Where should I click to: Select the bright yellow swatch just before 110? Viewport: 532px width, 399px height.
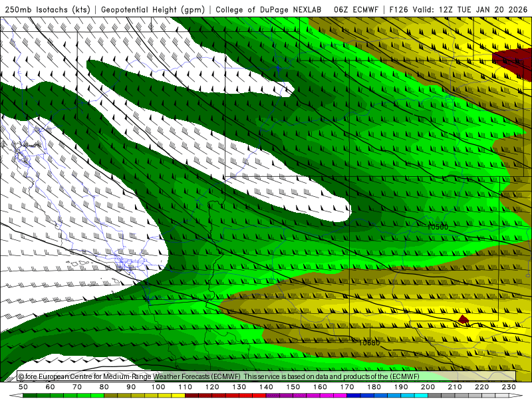[x=178, y=396]
